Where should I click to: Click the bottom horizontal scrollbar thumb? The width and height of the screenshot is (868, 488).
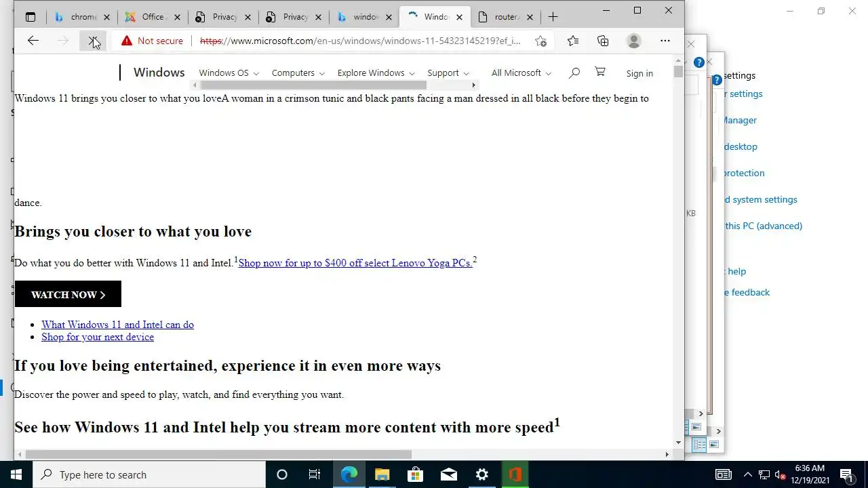click(218, 454)
